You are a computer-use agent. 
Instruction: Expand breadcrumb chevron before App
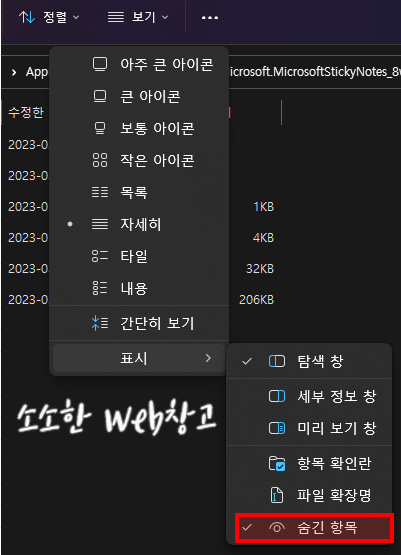point(14,73)
